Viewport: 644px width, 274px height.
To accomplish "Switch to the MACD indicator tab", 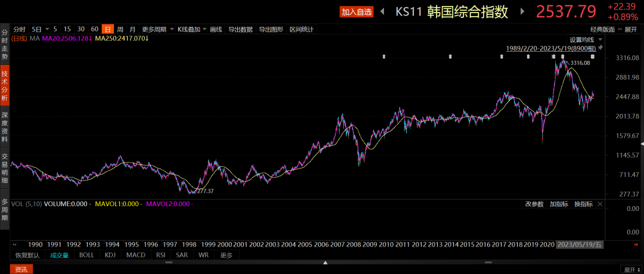I will (136, 255).
